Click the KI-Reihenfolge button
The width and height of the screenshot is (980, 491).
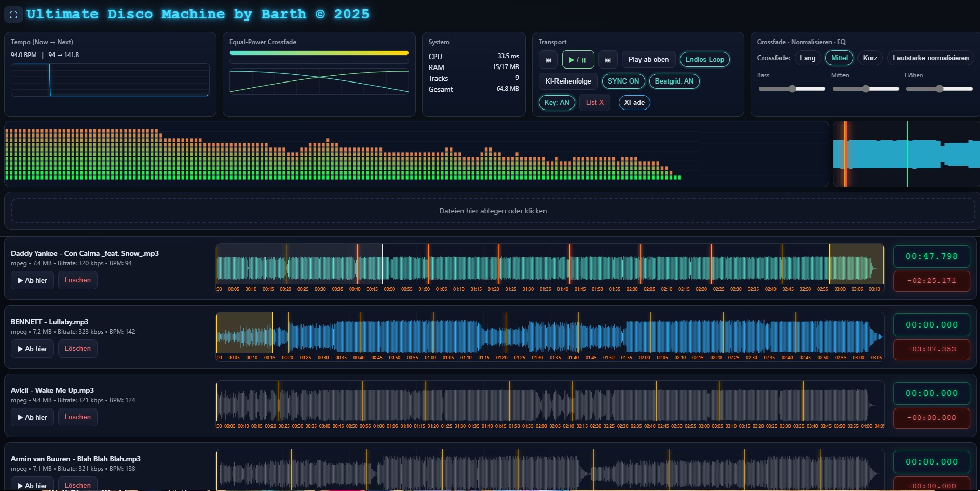(x=568, y=81)
